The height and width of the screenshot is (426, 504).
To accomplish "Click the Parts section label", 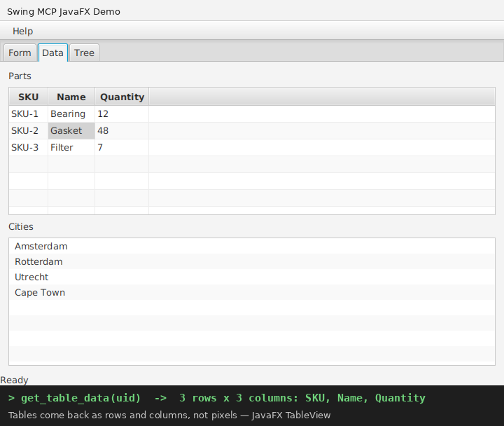I will 20,76.
